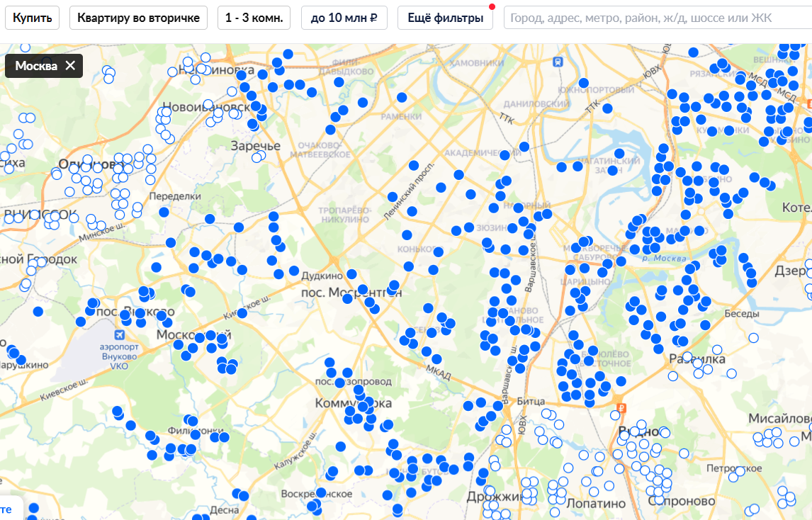Click the Очаково-Матвеевское district label
Screen dimensions: 812x520
point(320,149)
